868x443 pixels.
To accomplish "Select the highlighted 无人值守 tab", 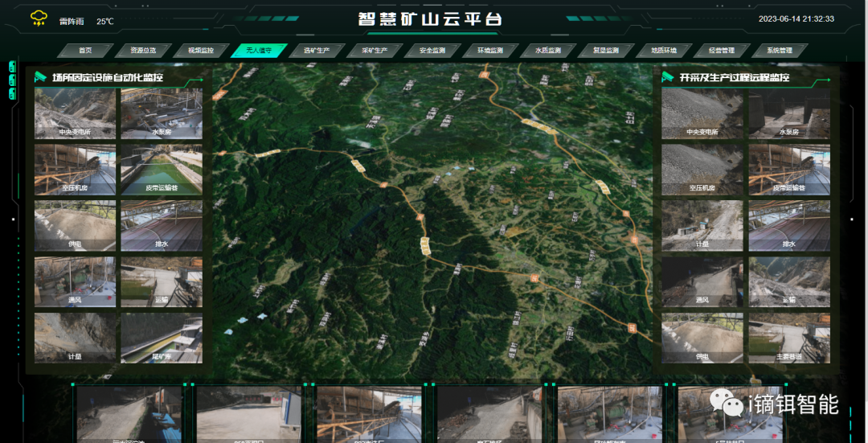I will tap(258, 51).
